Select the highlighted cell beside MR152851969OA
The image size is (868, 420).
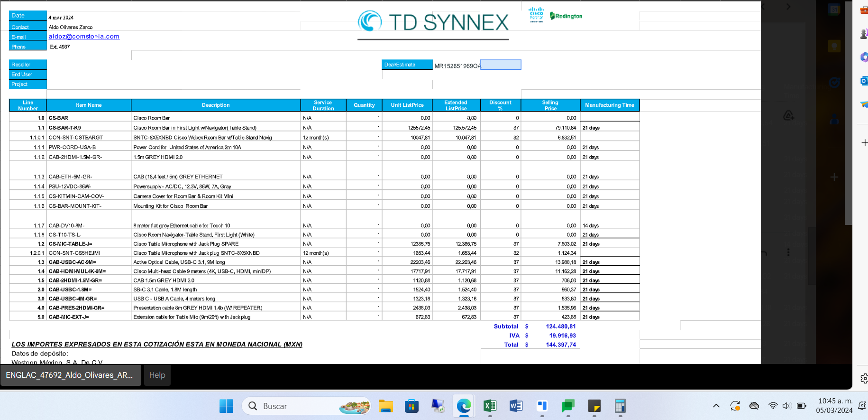pos(501,65)
